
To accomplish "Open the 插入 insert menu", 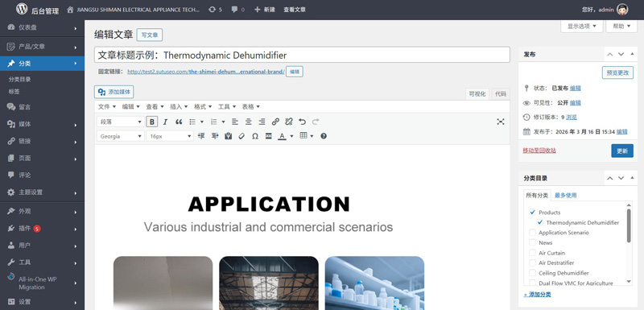I will pos(179,107).
